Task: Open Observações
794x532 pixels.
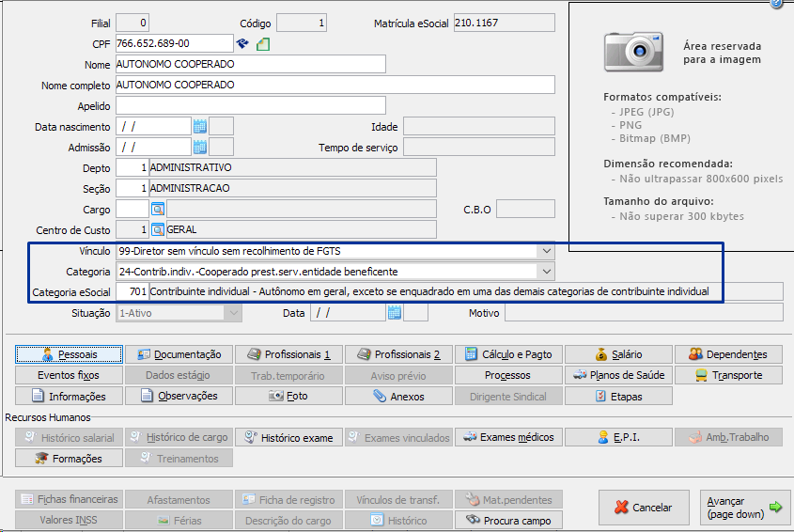Action: point(179,396)
